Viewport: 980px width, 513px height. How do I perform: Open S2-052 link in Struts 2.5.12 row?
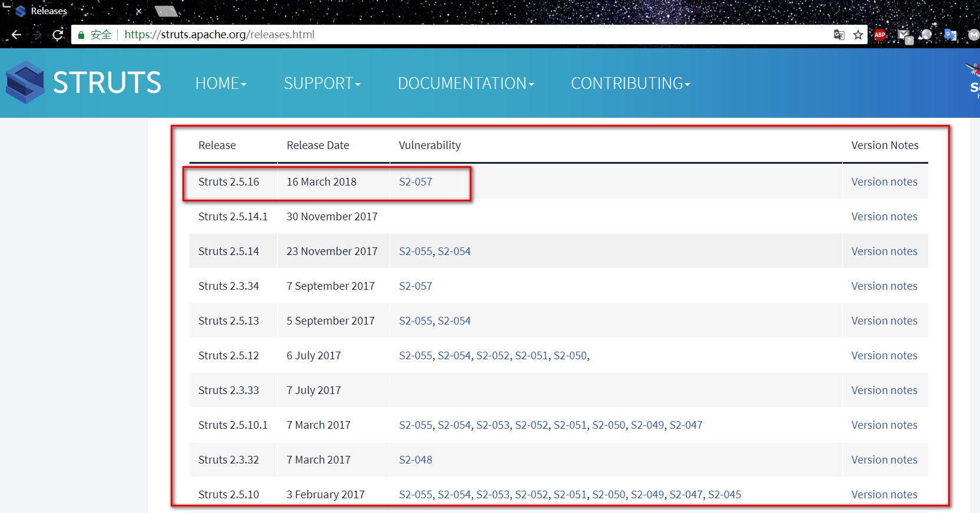click(493, 356)
